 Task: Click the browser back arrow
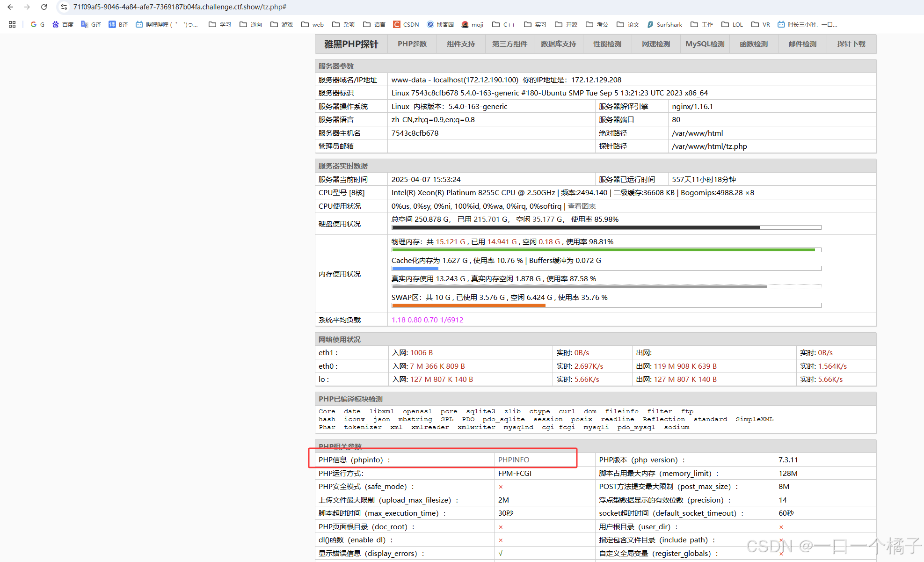10,7
